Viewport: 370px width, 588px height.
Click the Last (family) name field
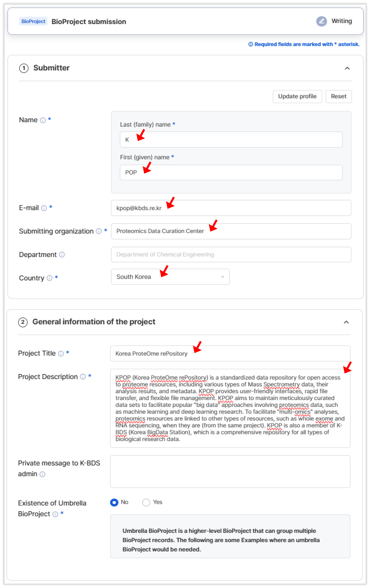(x=231, y=140)
